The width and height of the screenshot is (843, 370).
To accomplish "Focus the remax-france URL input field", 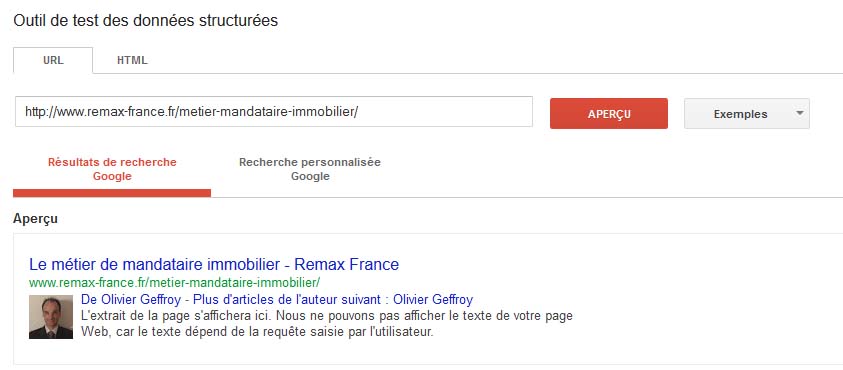I will pyautogui.click(x=274, y=112).
